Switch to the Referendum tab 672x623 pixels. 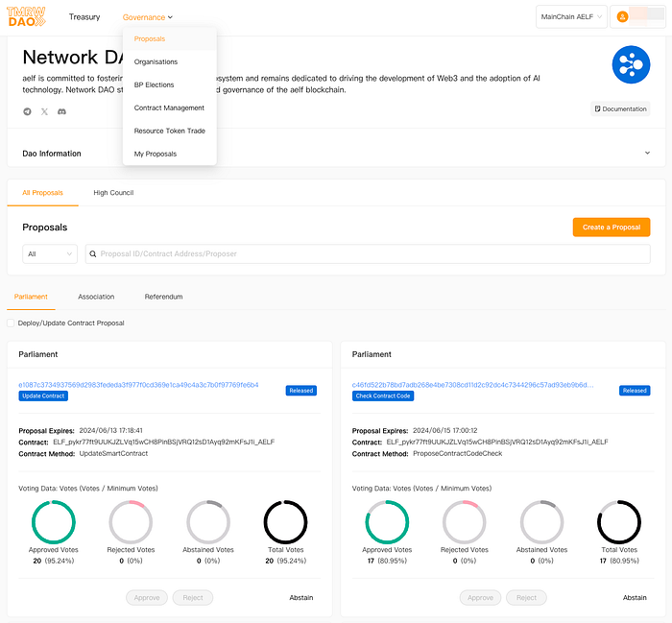(x=163, y=297)
